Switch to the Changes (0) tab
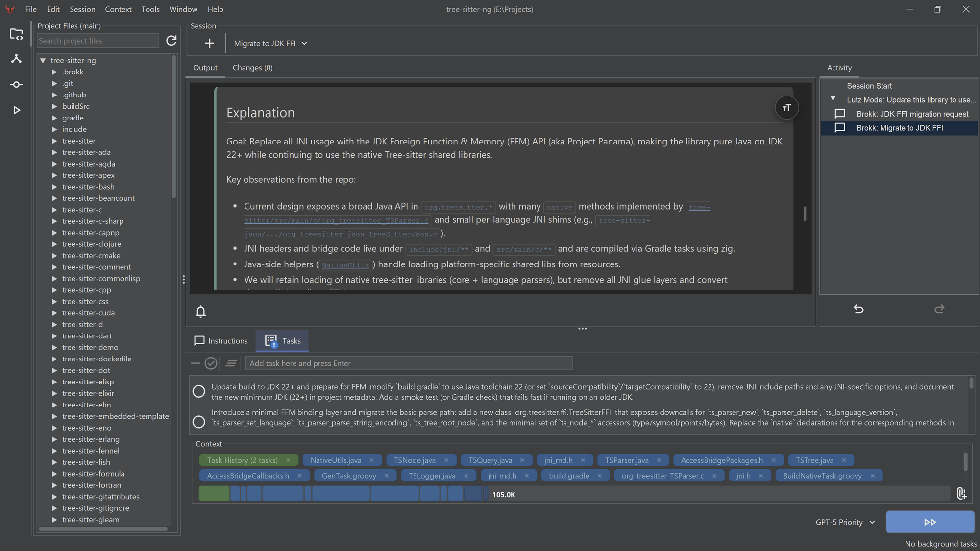 (x=252, y=68)
